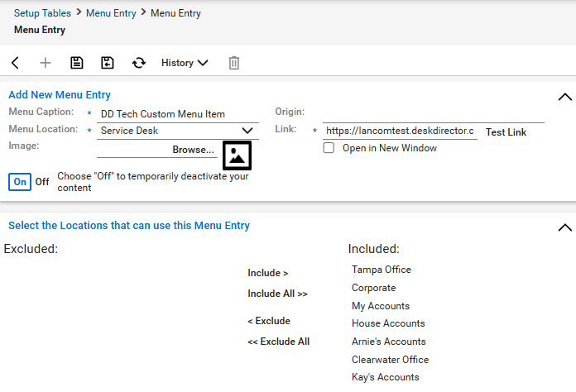Collapse the Select the Locations section
This screenshot has height=392, width=576.
564,227
